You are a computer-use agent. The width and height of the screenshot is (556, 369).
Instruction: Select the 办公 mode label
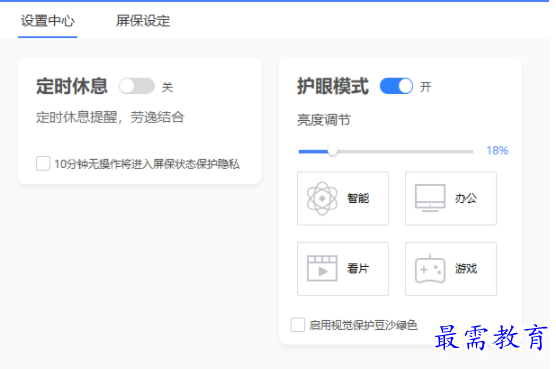point(466,198)
